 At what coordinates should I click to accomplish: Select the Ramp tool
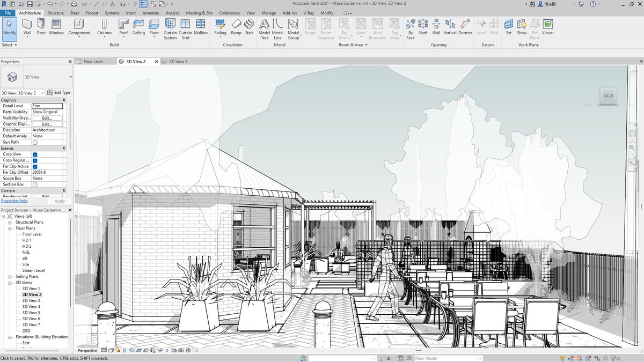pyautogui.click(x=236, y=27)
